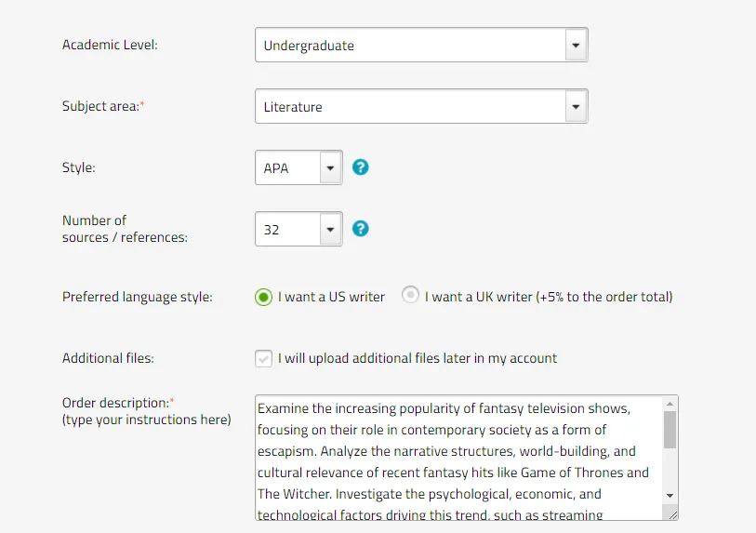Click 'I want a US writer' label
The height and width of the screenshot is (533, 756).
point(331,297)
